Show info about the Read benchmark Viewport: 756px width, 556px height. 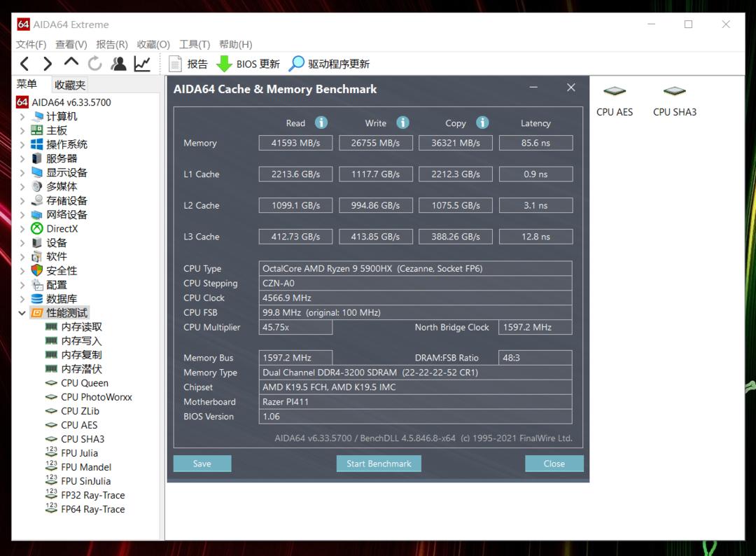(321, 123)
